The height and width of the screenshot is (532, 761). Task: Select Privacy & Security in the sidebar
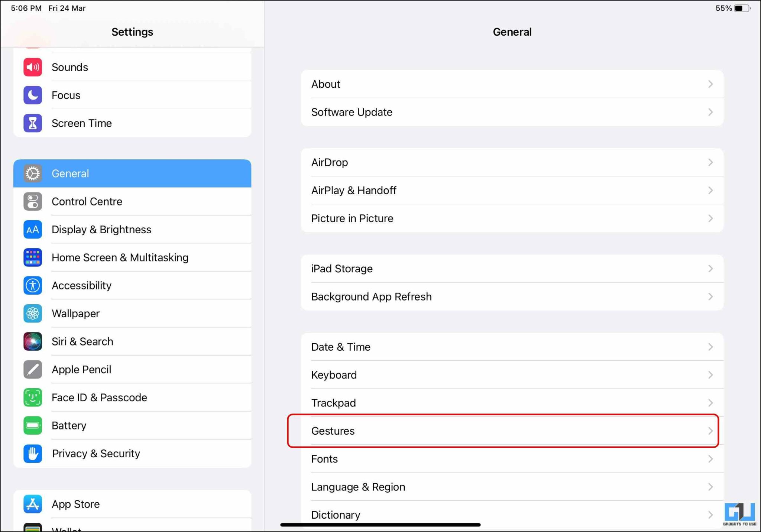(96, 454)
